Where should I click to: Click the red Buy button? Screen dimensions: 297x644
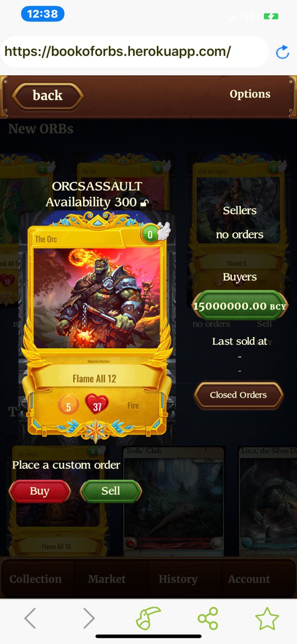pos(40,492)
